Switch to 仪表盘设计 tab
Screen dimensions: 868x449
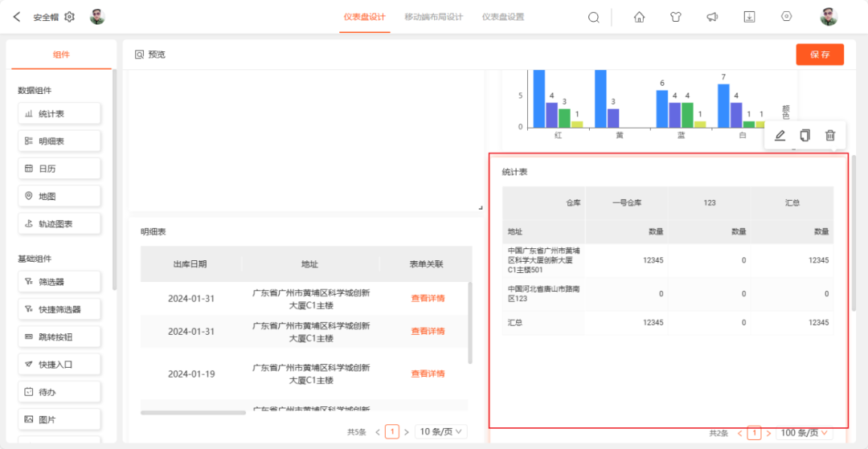pyautogui.click(x=364, y=17)
